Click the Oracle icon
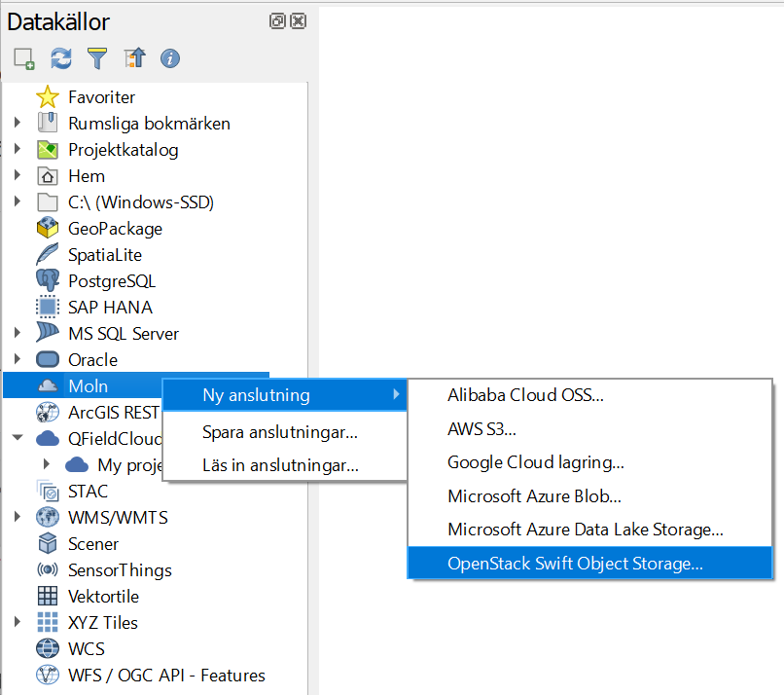784x695 pixels. click(48, 359)
